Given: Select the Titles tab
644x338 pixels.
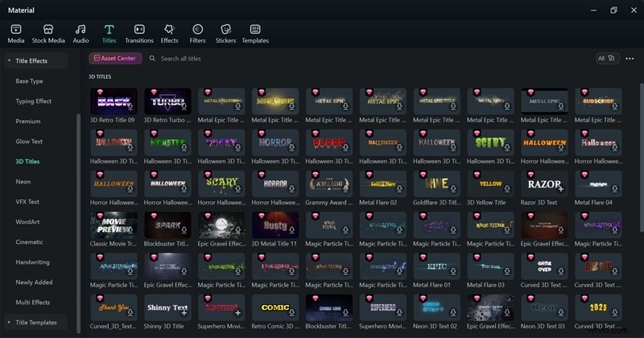Looking at the screenshot, I should tap(109, 34).
